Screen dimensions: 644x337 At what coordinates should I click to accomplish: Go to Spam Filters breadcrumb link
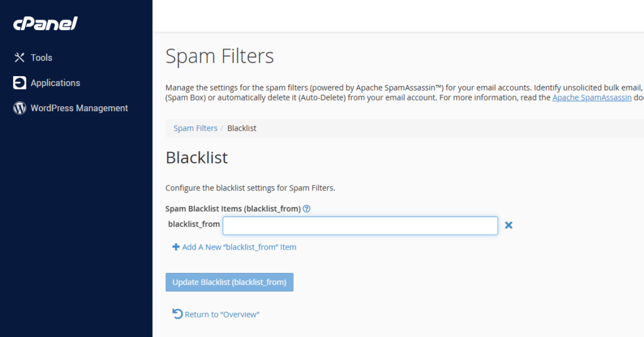click(196, 128)
